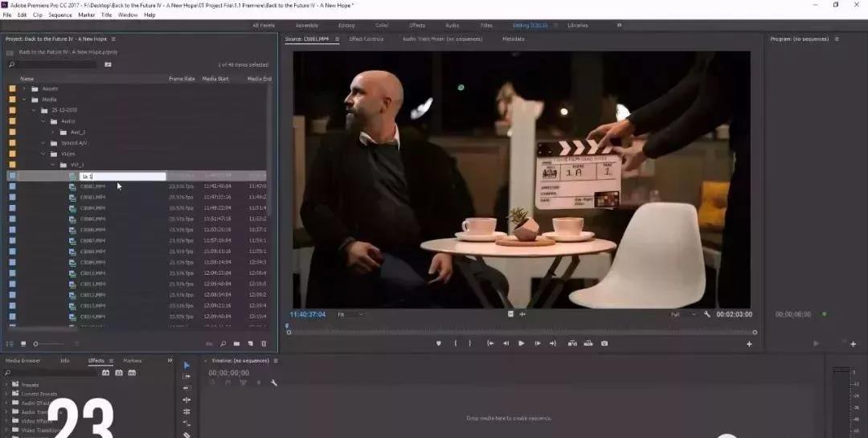
Task: Click the clip name text field
Action: (122, 176)
